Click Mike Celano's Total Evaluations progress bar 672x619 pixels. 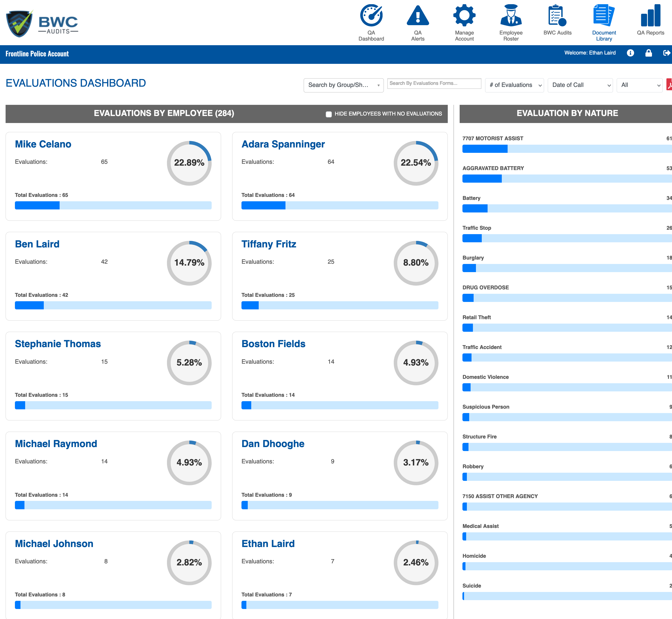pos(113,205)
